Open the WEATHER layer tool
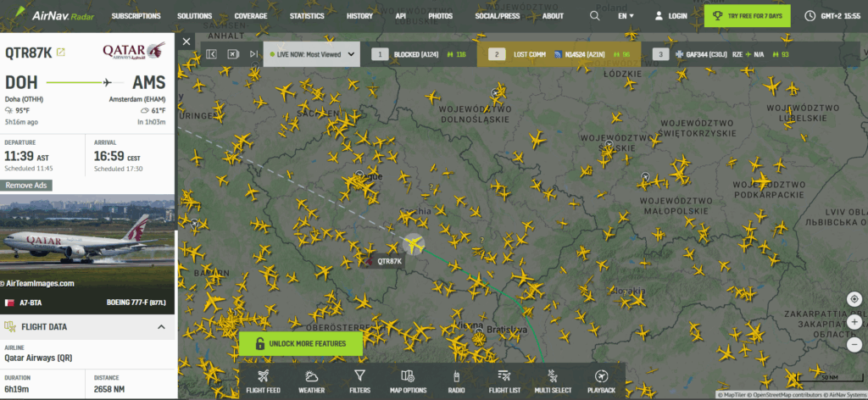Image resolution: width=868 pixels, height=400 pixels. coord(312,381)
